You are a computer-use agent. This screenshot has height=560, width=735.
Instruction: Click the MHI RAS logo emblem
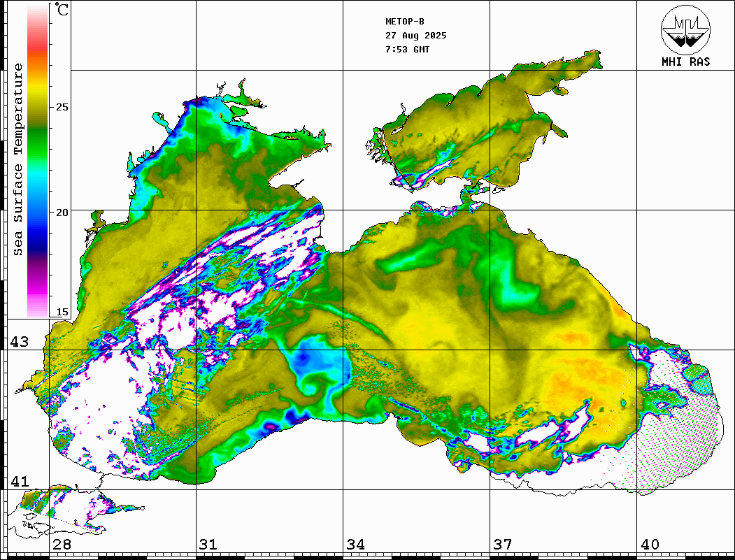coord(685,29)
